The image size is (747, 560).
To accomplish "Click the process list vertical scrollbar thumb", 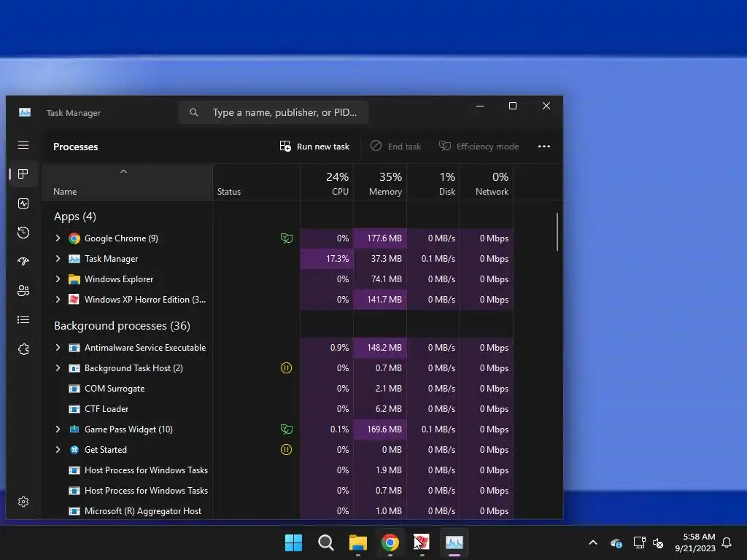I will tap(557, 232).
